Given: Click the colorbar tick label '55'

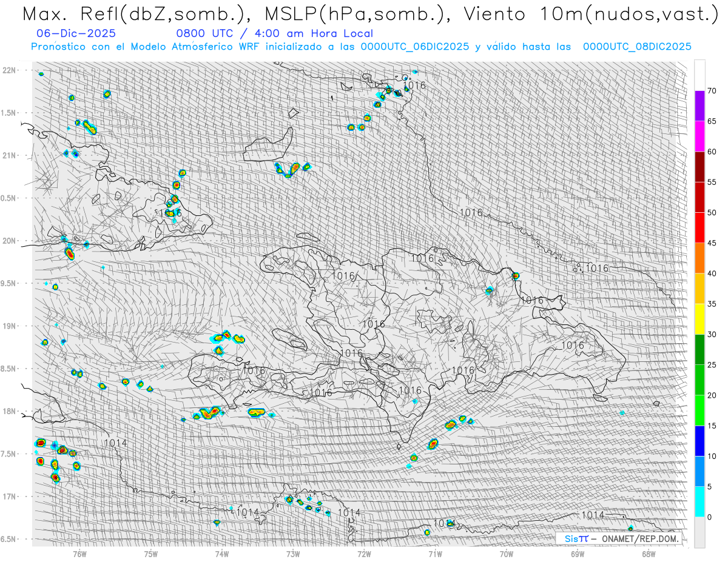Looking at the screenshot, I should point(712,182).
